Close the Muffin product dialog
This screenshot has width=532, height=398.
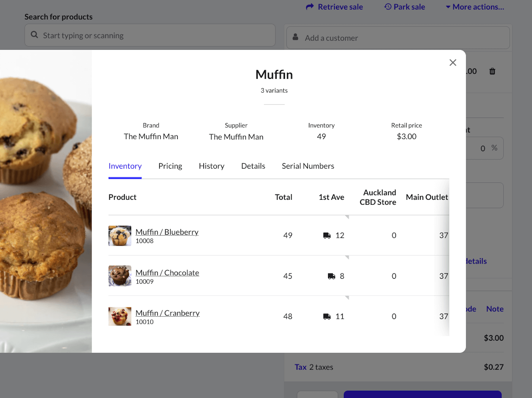453,63
